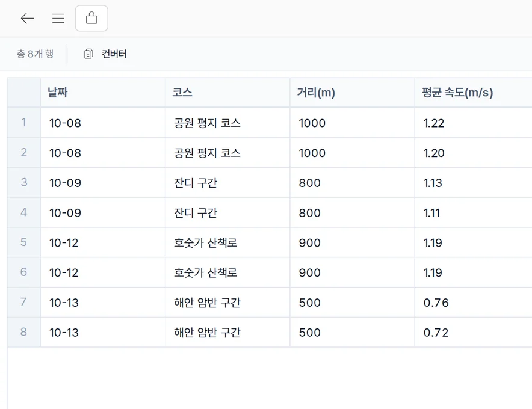Image resolution: width=532 pixels, height=409 pixels.
Task: Select 호숫가 산책로 cell in row 5
Action: [x=227, y=242]
